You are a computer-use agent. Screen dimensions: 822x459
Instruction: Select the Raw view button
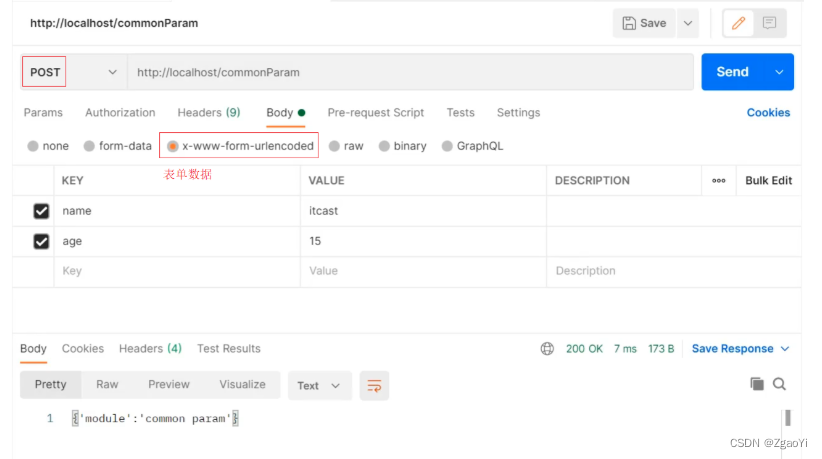tap(107, 385)
